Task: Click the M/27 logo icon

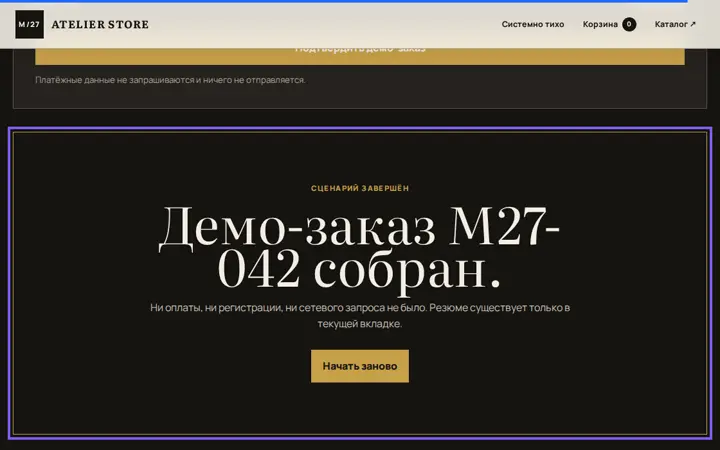Action: point(29,24)
